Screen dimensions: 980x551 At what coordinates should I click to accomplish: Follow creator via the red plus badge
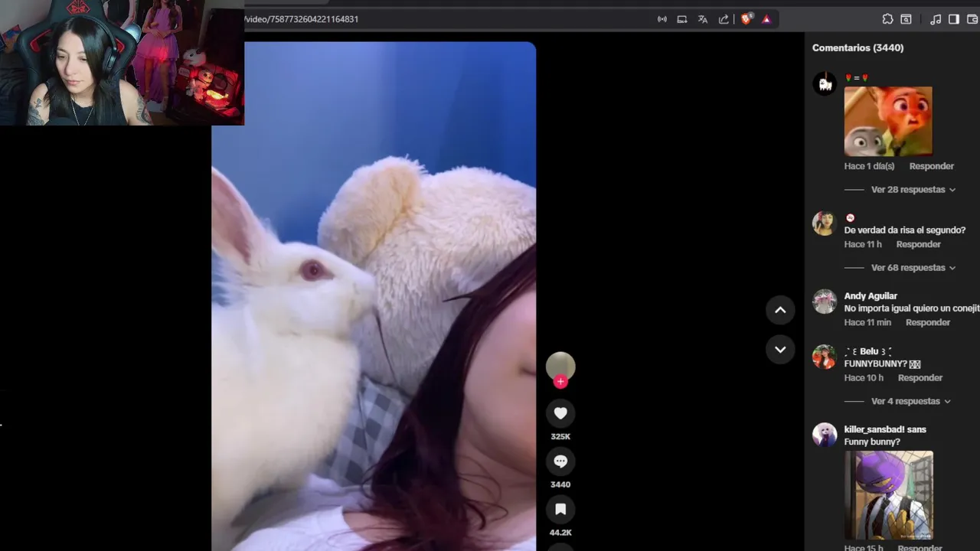click(x=560, y=382)
